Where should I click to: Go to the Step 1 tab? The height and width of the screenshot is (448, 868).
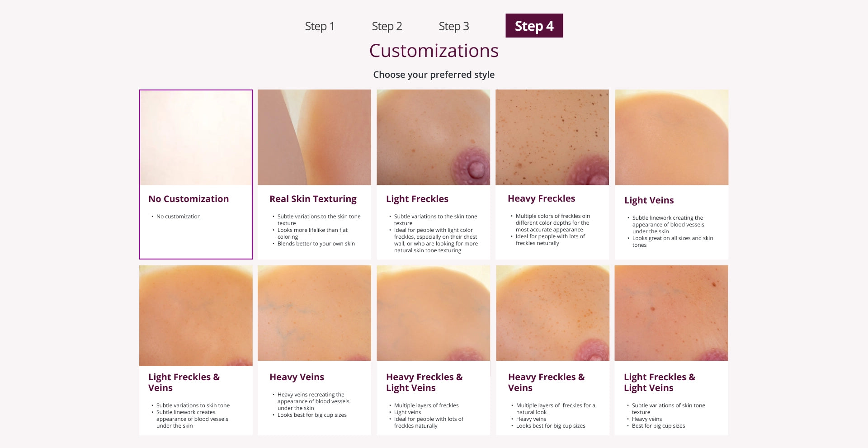320,26
